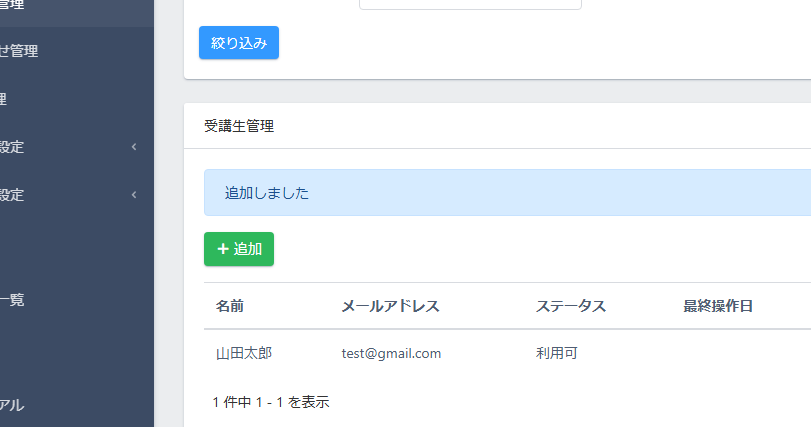Click the 絞り込み filter button
The image size is (811, 427).
238,43
